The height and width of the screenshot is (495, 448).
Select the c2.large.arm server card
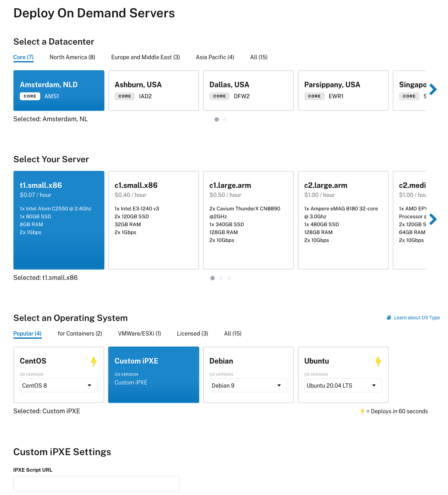pos(343,220)
